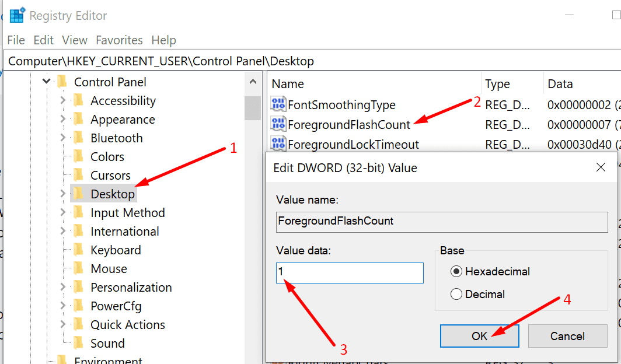Open the Favorites menu
Screen dimensions: 621x364
click(119, 40)
